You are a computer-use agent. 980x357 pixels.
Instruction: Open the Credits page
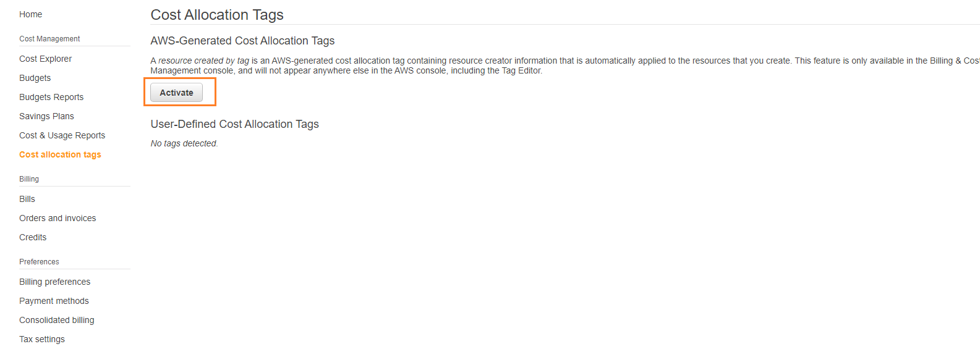coord(33,237)
